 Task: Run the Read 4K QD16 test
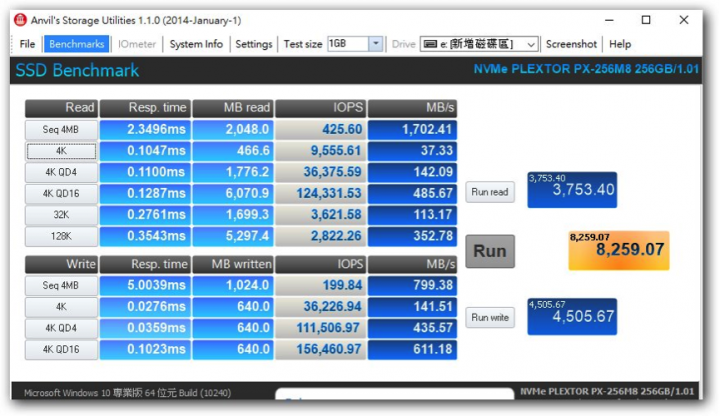(61, 193)
